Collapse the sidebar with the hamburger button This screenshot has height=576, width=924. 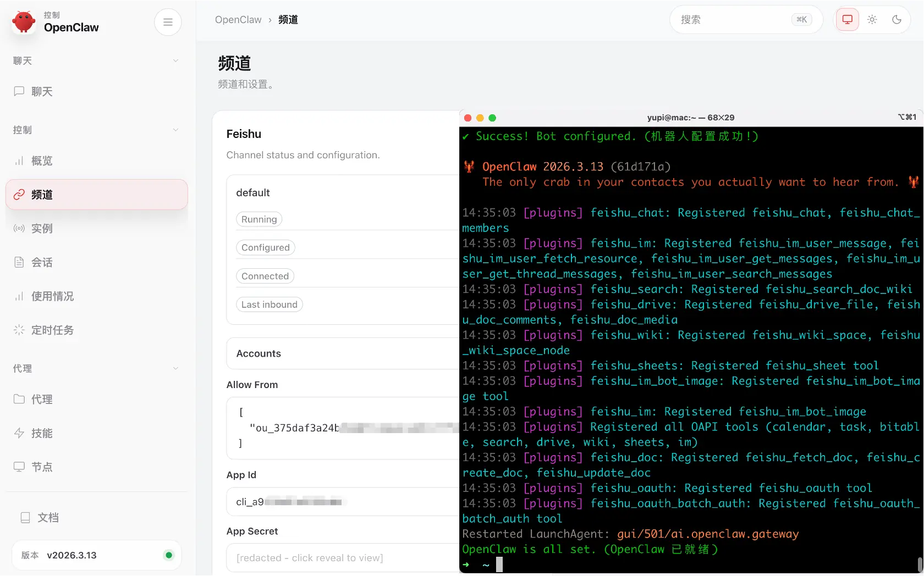[168, 22]
